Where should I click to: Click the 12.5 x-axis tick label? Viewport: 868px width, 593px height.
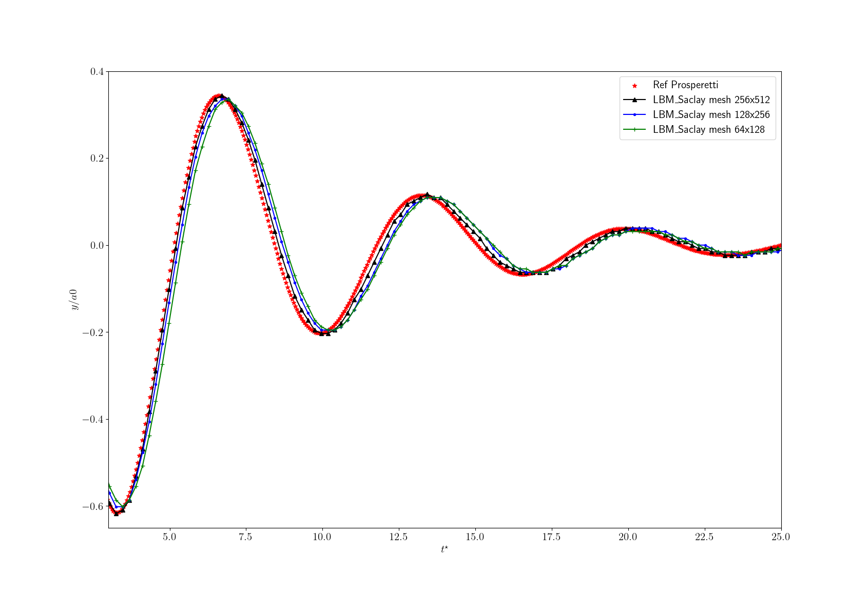(x=398, y=537)
